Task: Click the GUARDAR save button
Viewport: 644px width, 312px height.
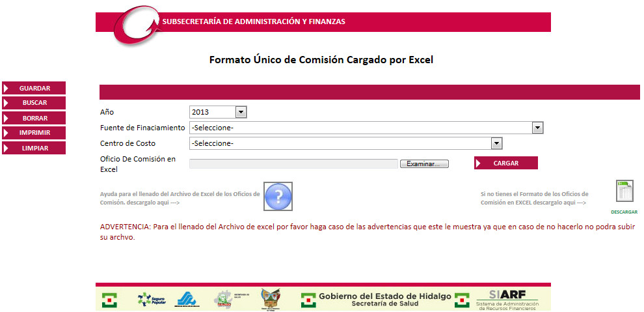Action: click(x=34, y=88)
